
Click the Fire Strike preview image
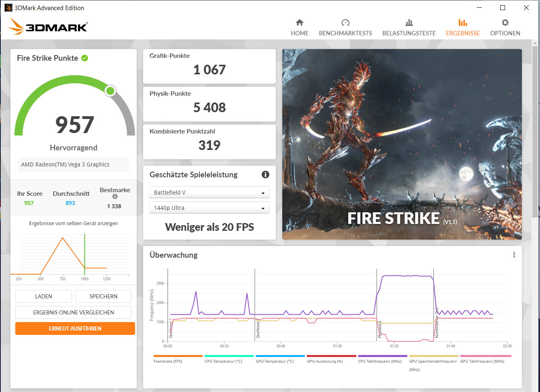[x=402, y=144]
